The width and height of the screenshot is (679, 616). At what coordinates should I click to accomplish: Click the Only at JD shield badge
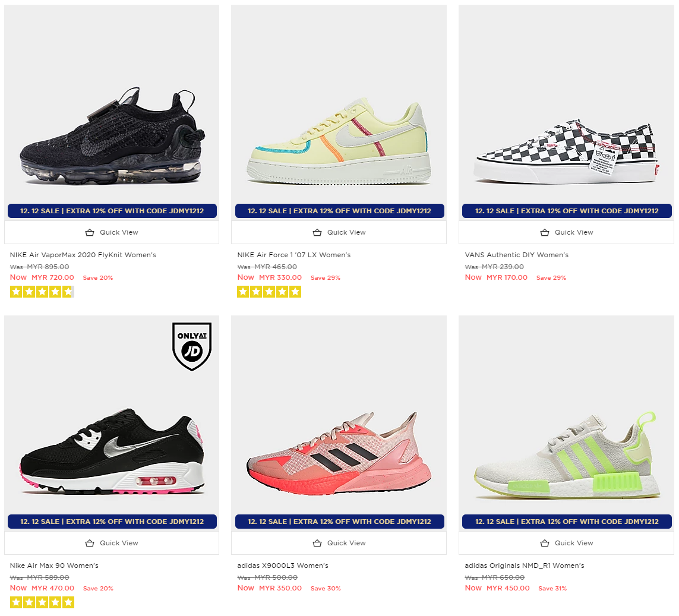(x=192, y=346)
